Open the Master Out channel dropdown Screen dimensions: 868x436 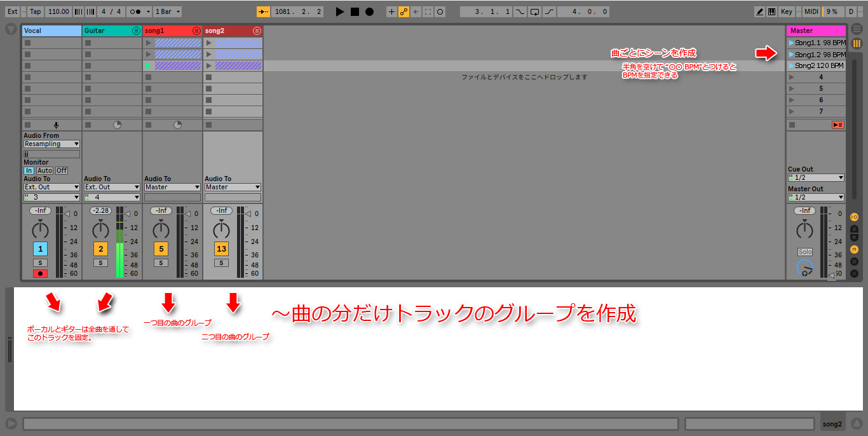click(x=816, y=198)
